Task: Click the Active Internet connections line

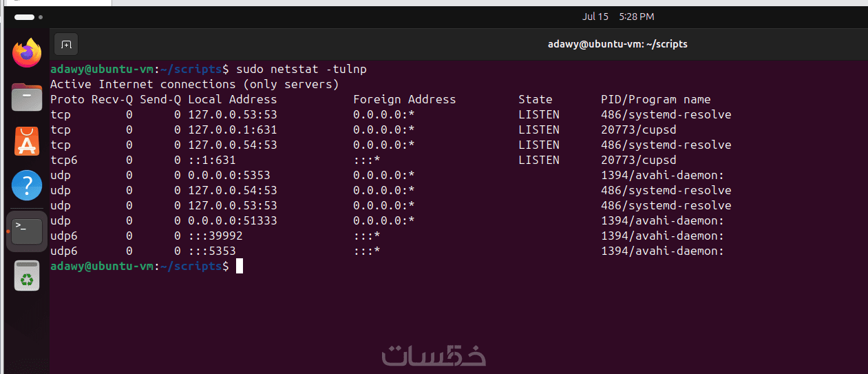Action: click(194, 84)
